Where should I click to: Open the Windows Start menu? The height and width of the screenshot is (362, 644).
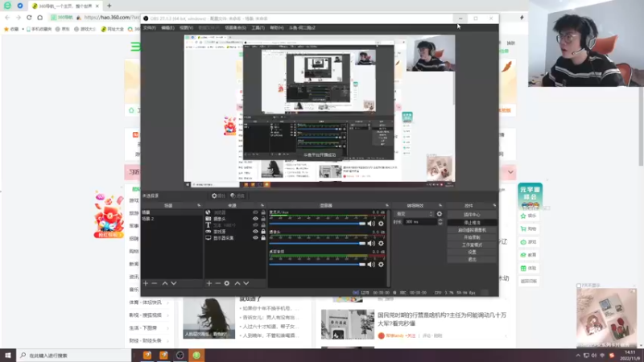(x=8, y=356)
